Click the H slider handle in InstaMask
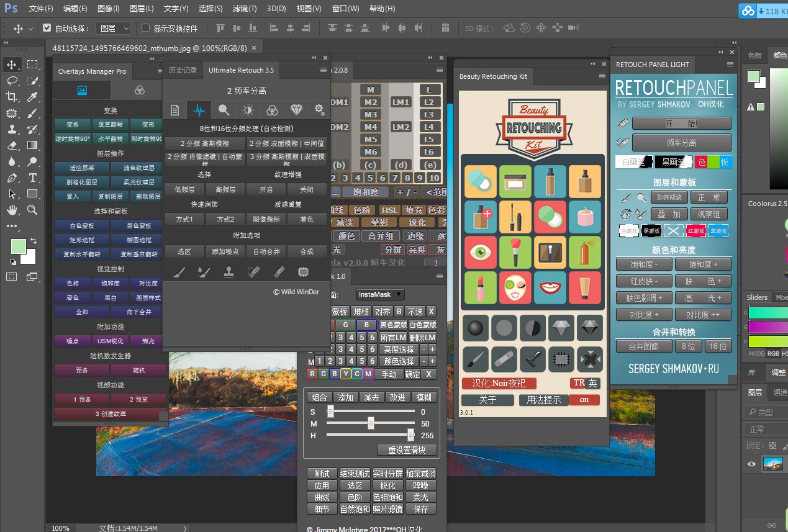Viewport: 788px width, 532px height. [x=410, y=435]
